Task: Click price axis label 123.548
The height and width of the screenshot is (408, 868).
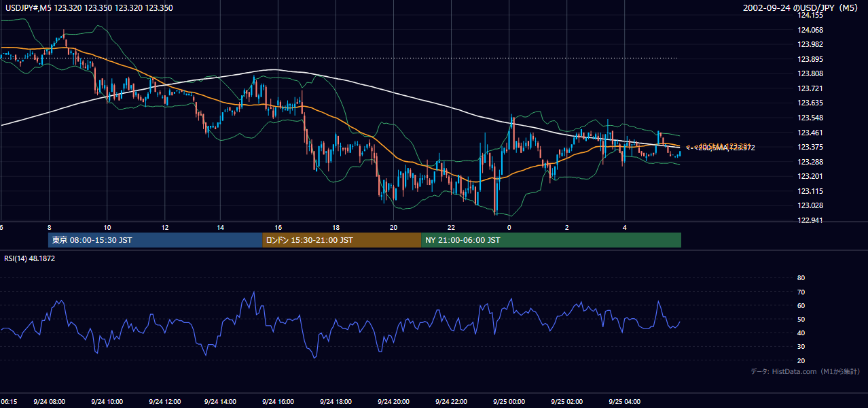Action: click(x=810, y=118)
